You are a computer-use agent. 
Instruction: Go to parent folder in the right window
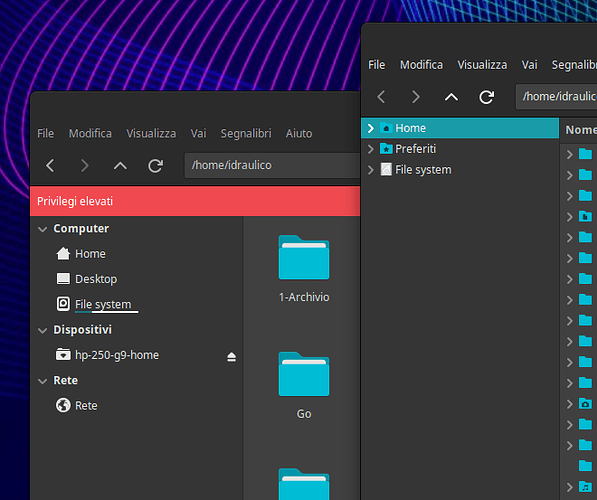(x=451, y=97)
